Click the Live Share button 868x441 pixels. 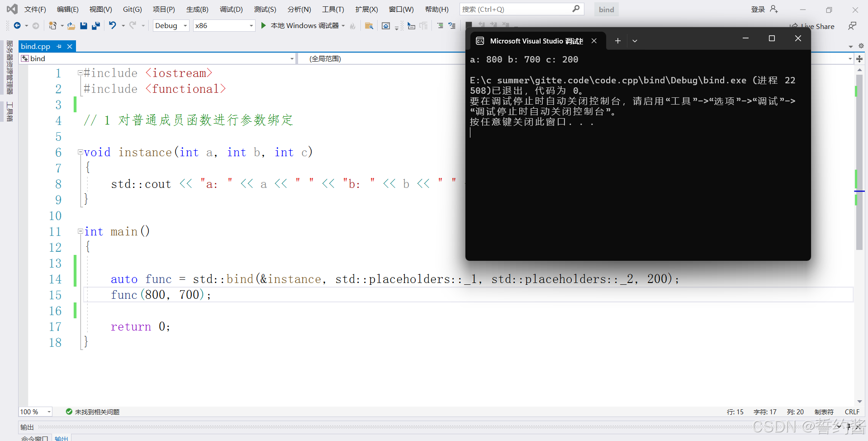[x=812, y=26]
